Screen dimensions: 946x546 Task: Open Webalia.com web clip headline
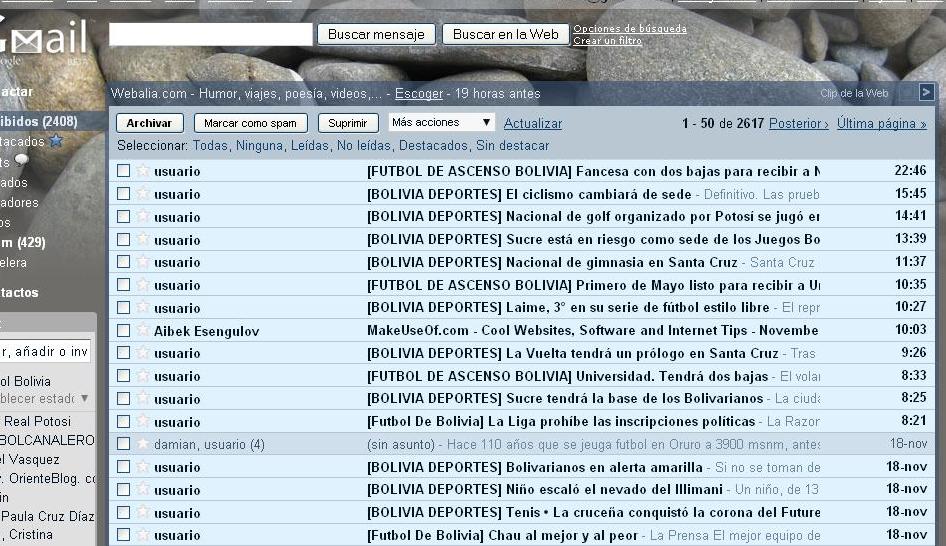pos(246,94)
